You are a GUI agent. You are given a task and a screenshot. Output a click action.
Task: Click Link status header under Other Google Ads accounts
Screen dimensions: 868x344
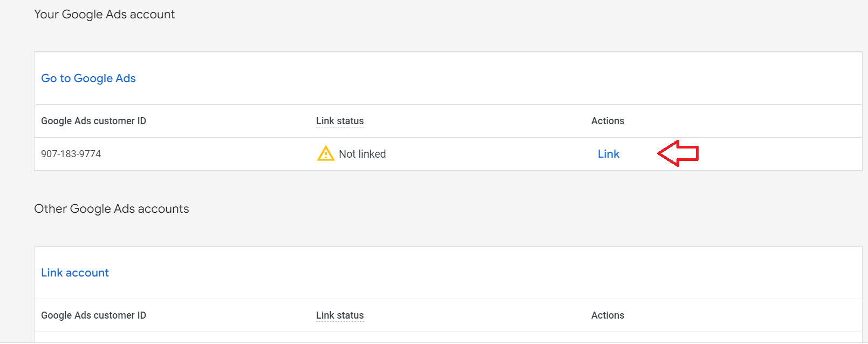click(340, 315)
